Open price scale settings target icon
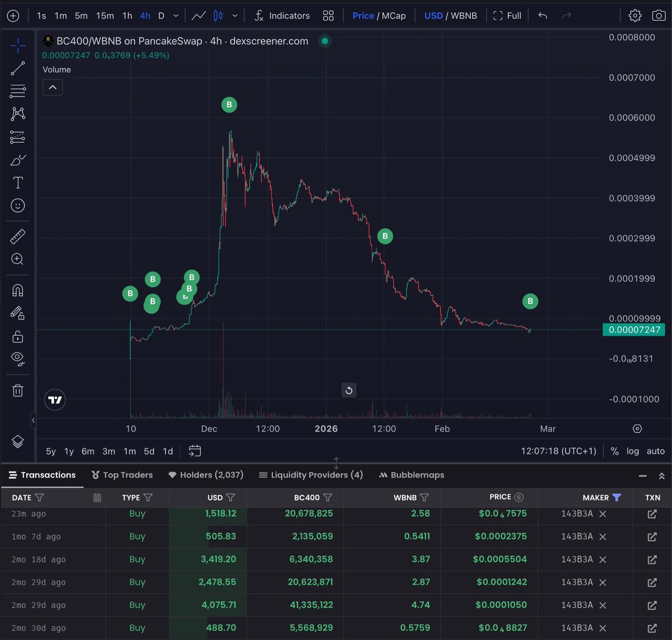 tap(637, 429)
